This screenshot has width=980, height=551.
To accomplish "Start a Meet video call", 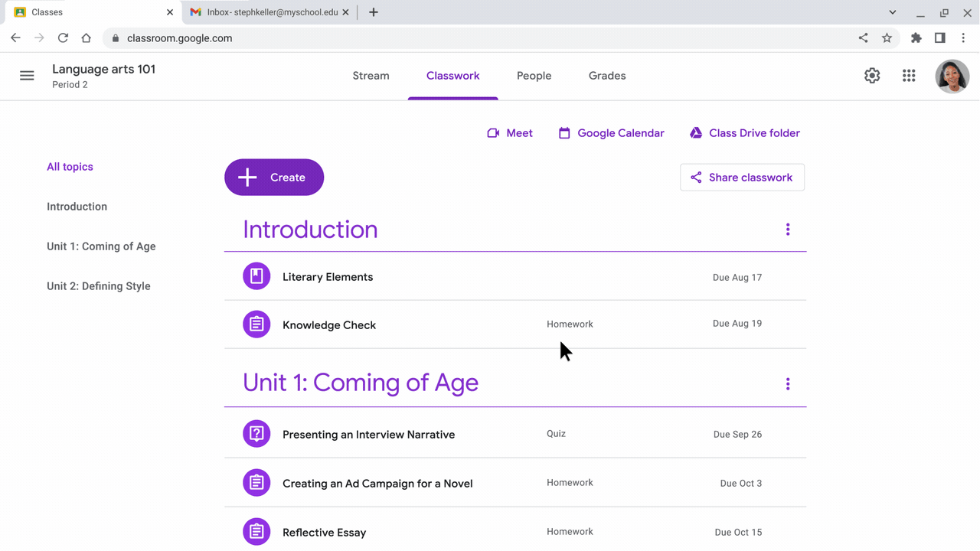I will (510, 133).
